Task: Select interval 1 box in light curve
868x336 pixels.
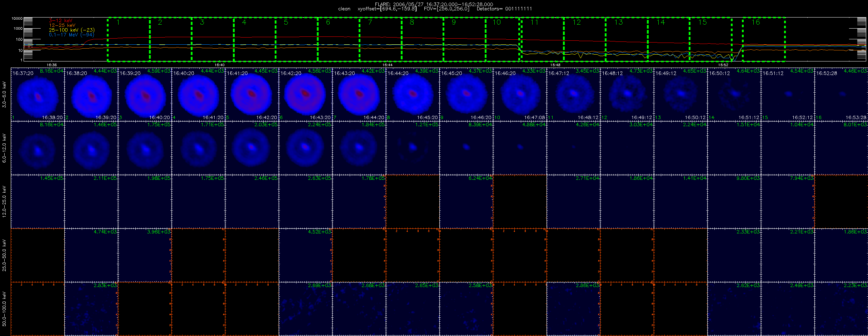Action: coord(129,39)
